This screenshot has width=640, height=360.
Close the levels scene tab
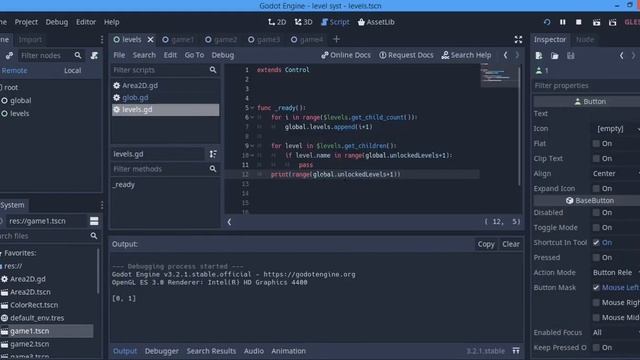coord(151,40)
